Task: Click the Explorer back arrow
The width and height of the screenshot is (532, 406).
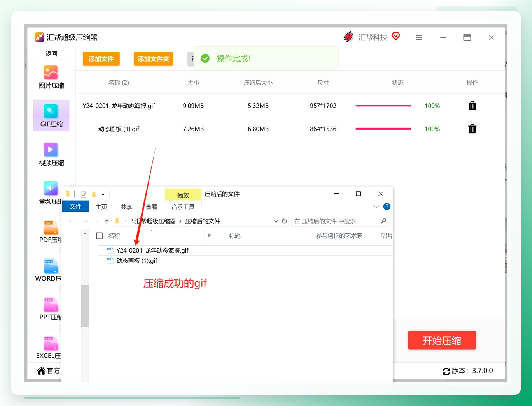Action: pos(72,221)
